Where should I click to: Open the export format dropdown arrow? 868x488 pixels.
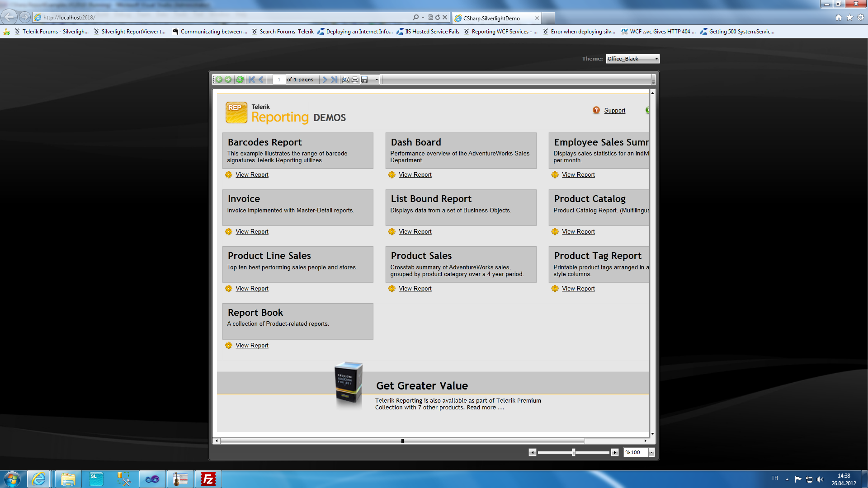tap(377, 80)
